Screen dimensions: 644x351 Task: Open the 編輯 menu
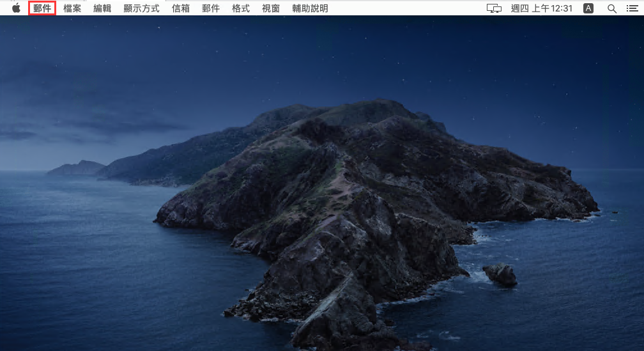pos(102,8)
